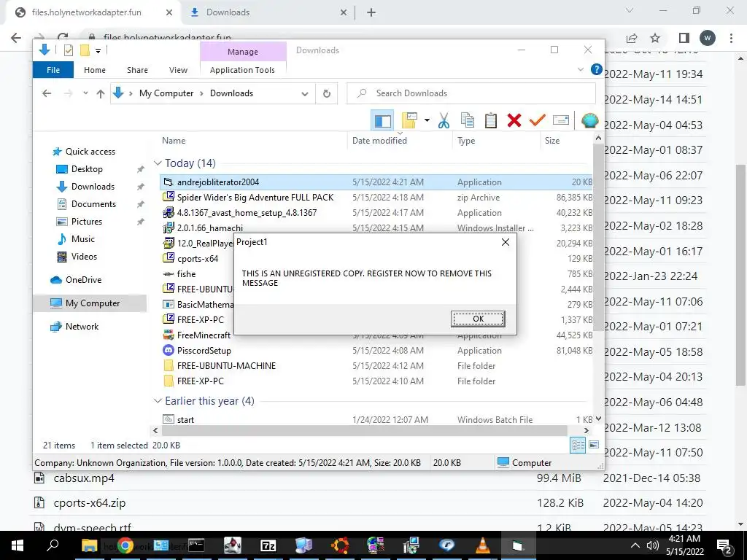Image resolution: width=747 pixels, height=560 pixels.
Task: Open the 7-Zip taskbar icon
Action: coord(268,545)
